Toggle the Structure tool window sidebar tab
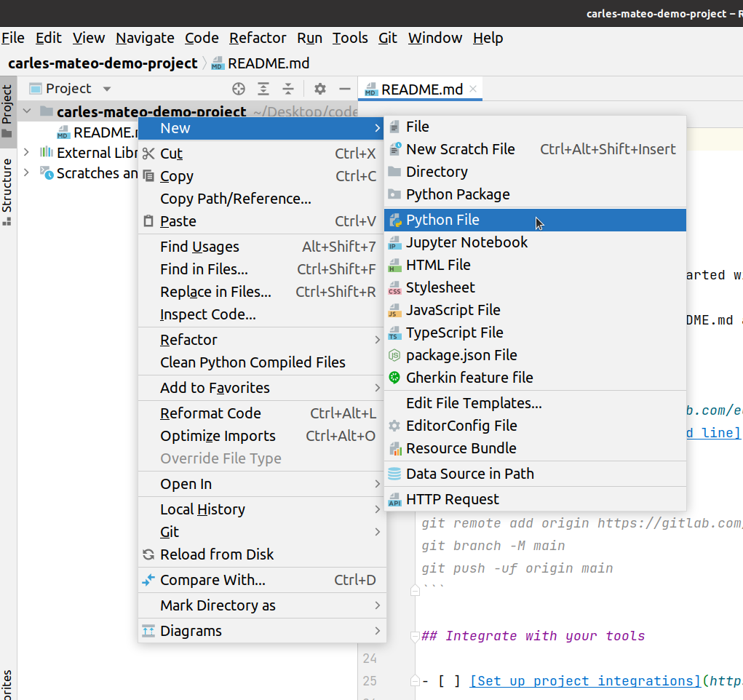Screen dimensions: 743x700 click(x=7, y=191)
